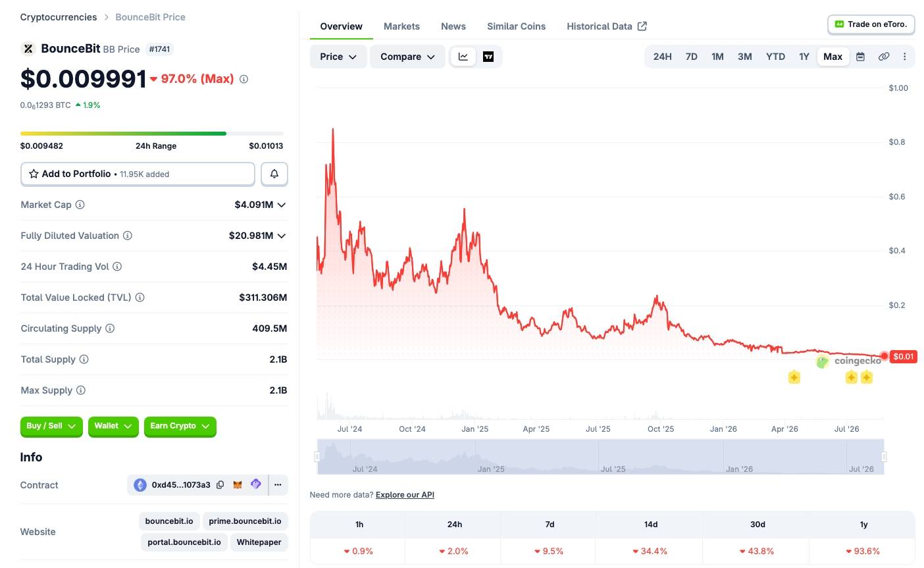The width and height of the screenshot is (924, 568).
Task: Select 24H chart range
Action: (662, 57)
